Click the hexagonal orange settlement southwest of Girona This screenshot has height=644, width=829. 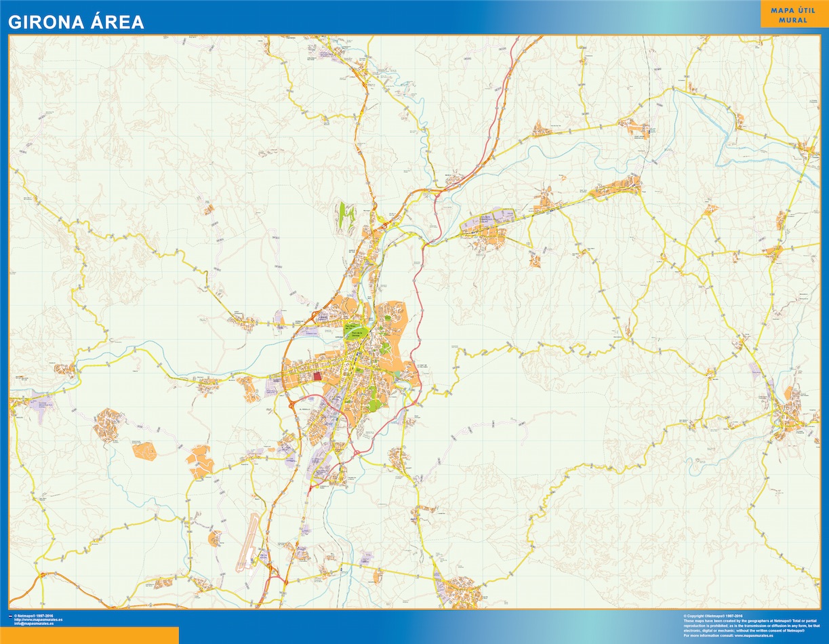145,451
